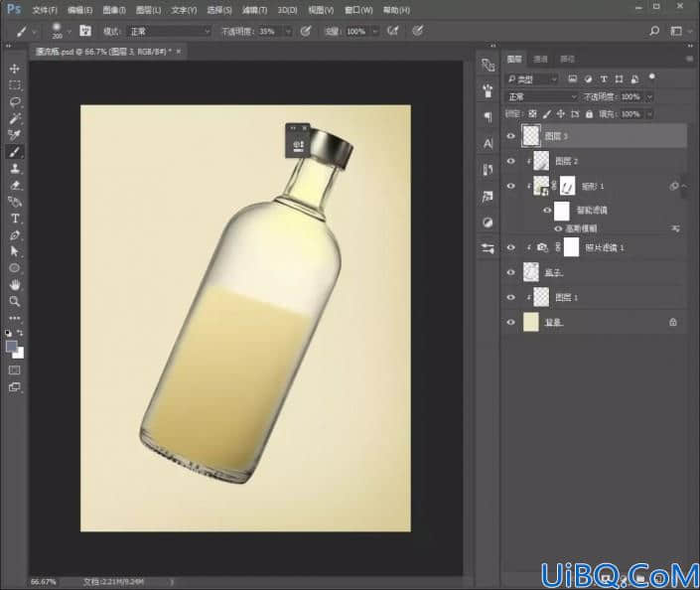Open the brush settings panel button
The width and height of the screenshot is (700, 590).
85,31
